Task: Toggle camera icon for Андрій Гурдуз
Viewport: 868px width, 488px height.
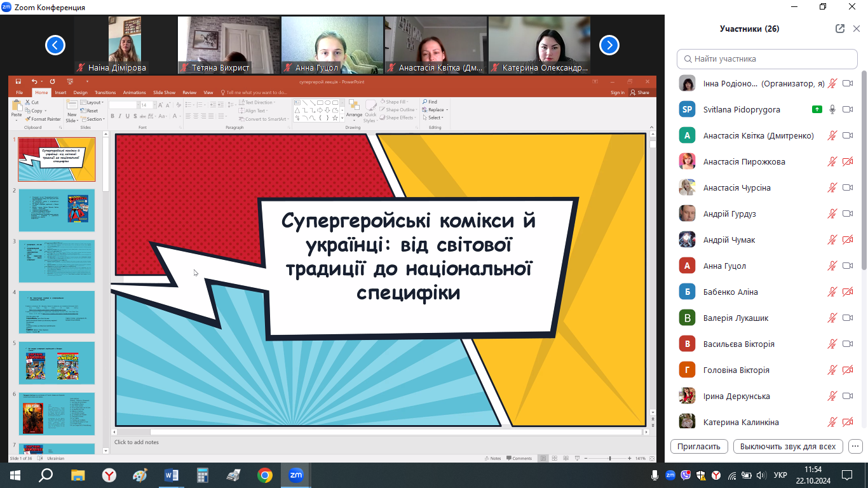Action: [x=847, y=213]
